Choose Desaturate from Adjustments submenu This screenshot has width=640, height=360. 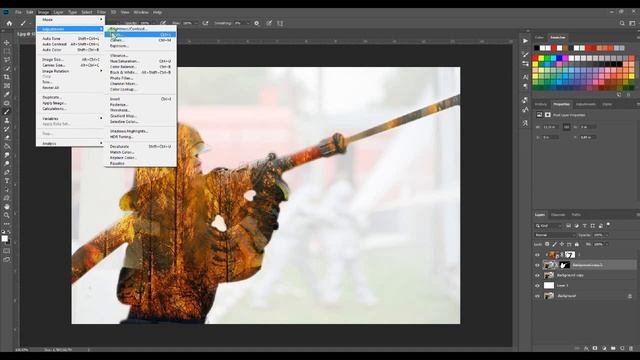tap(140, 147)
